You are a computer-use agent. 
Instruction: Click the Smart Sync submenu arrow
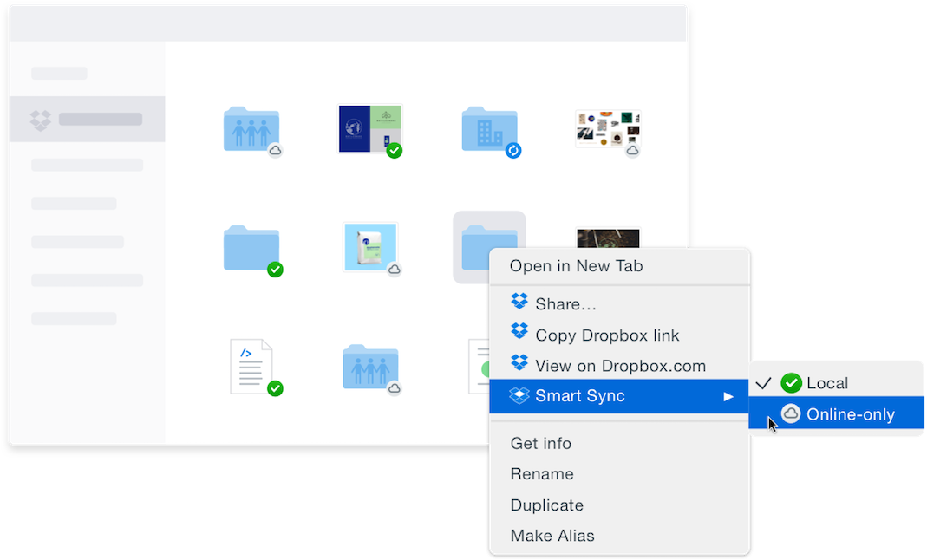tap(728, 397)
